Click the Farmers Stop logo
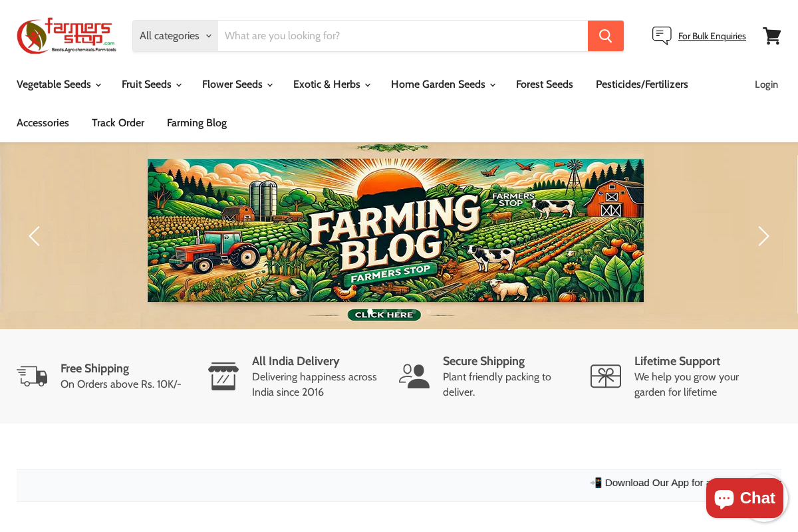This screenshot has width=798, height=532. point(66,35)
